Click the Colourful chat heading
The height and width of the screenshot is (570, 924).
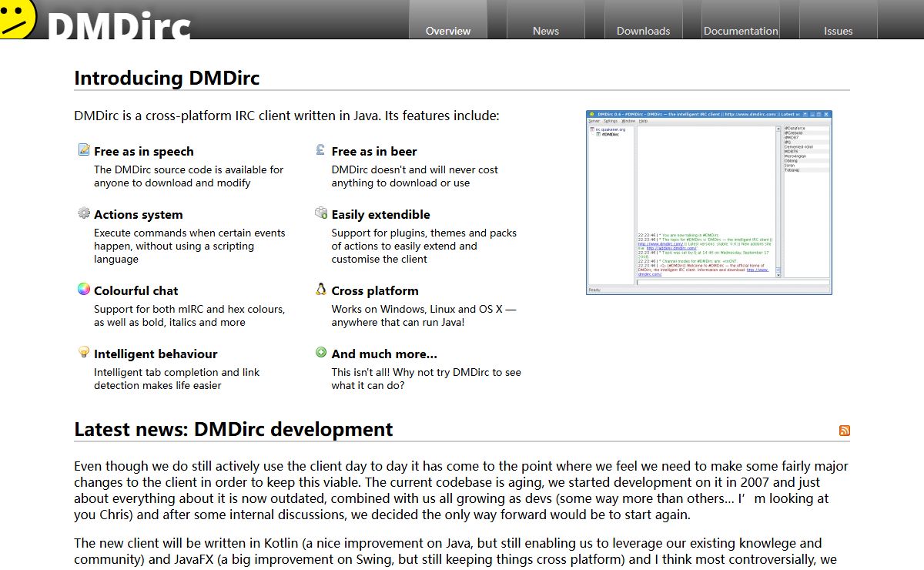[136, 291]
